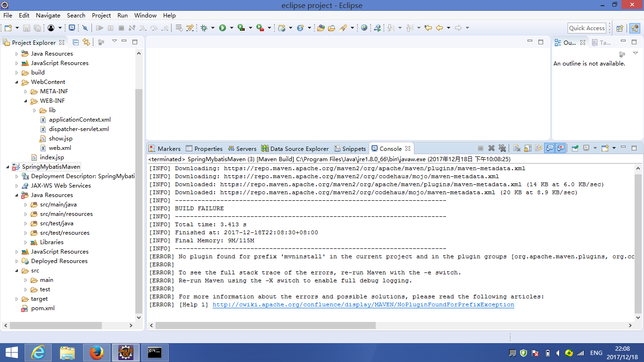Open the NoPluginFoundForPrefixException help link

pos(363,305)
